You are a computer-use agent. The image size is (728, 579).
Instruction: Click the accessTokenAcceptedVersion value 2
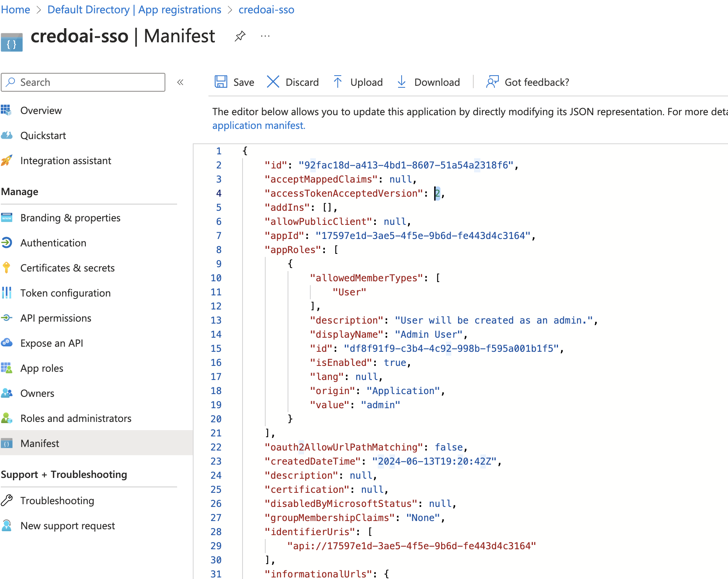click(437, 193)
